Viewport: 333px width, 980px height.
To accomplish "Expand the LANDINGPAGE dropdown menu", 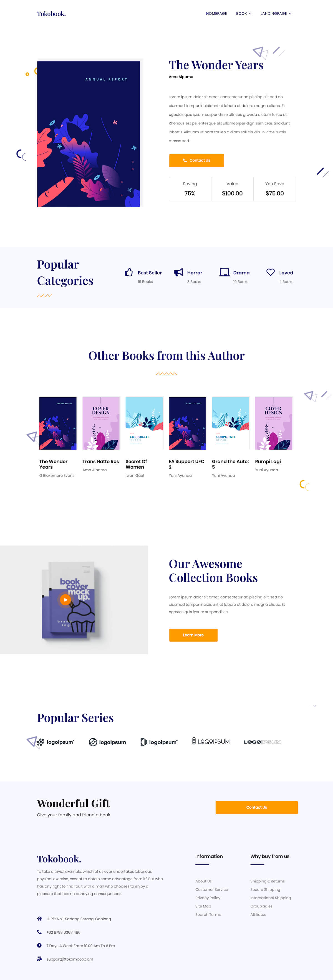I will click(x=276, y=14).
